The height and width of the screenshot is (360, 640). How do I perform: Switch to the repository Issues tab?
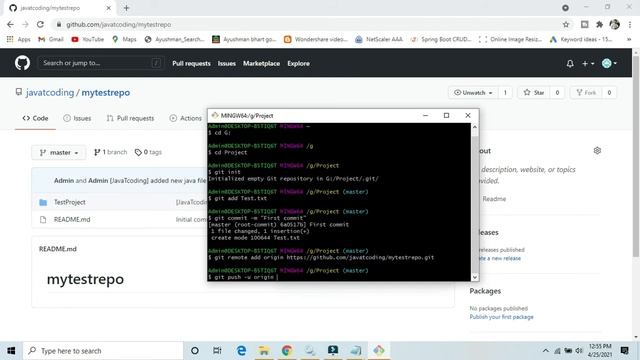pos(77,118)
